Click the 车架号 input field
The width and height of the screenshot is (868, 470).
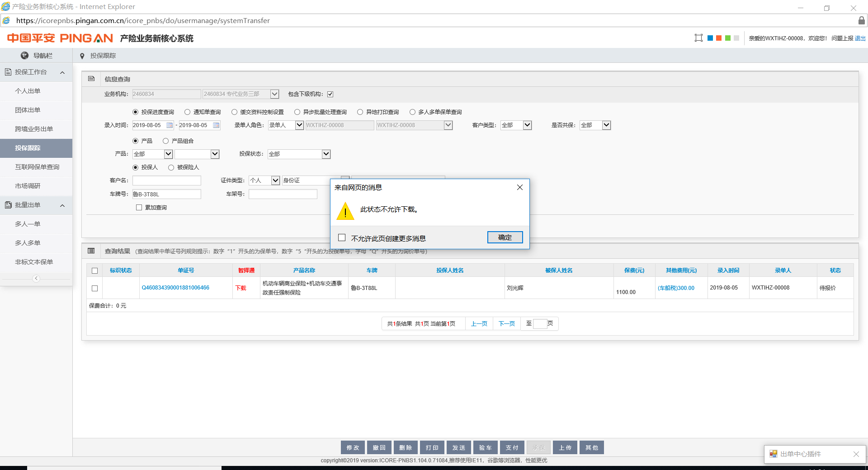[283, 194]
